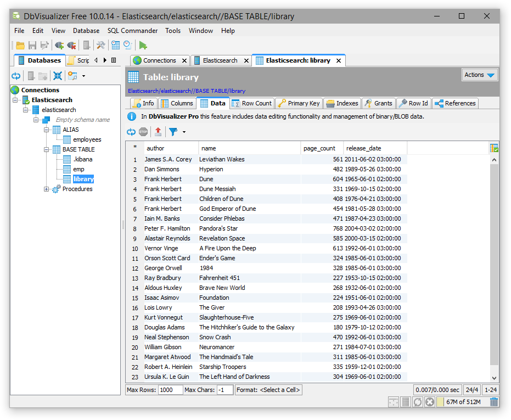Image resolution: width=511 pixels, height=420 pixels.
Task: Switch to the Row Count tab
Action: click(251, 103)
